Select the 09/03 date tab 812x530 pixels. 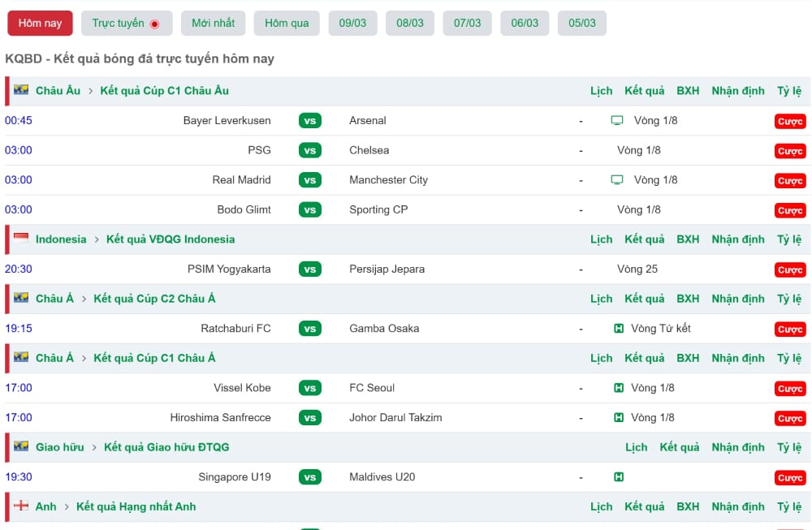(352, 24)
